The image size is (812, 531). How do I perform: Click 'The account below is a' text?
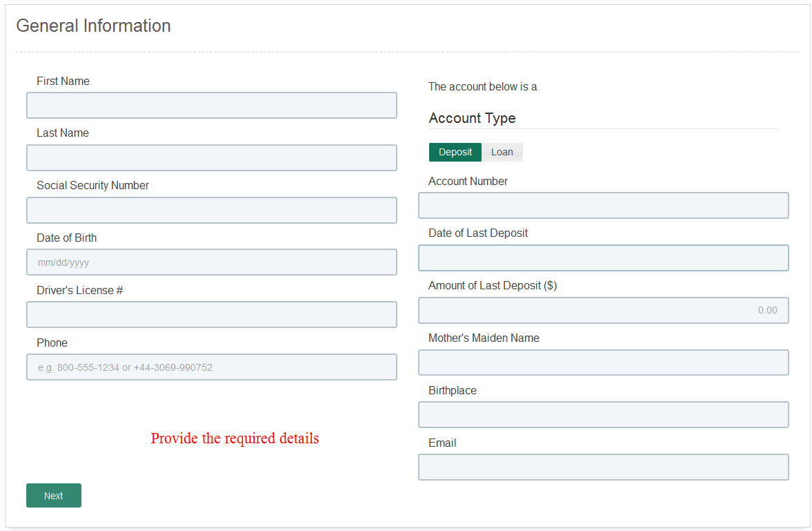pyautogui.click(x=483, y=86)
